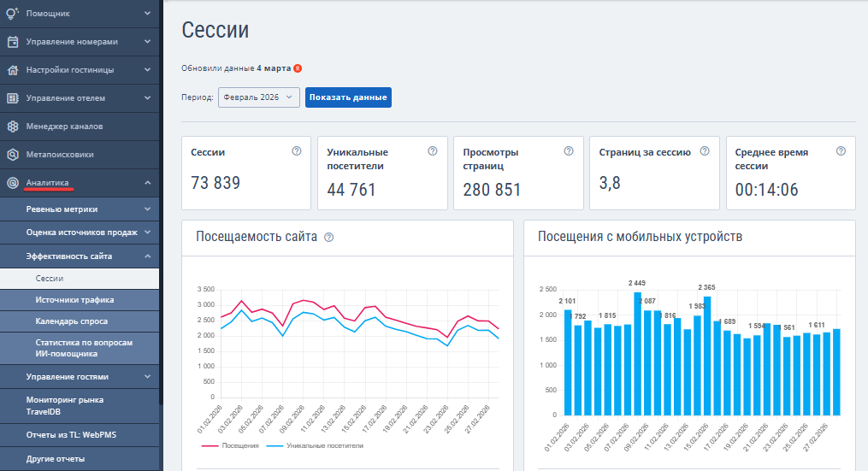868x471 pixels.
Task: Click the Помощник lightbulb icon
Action: 13,13
